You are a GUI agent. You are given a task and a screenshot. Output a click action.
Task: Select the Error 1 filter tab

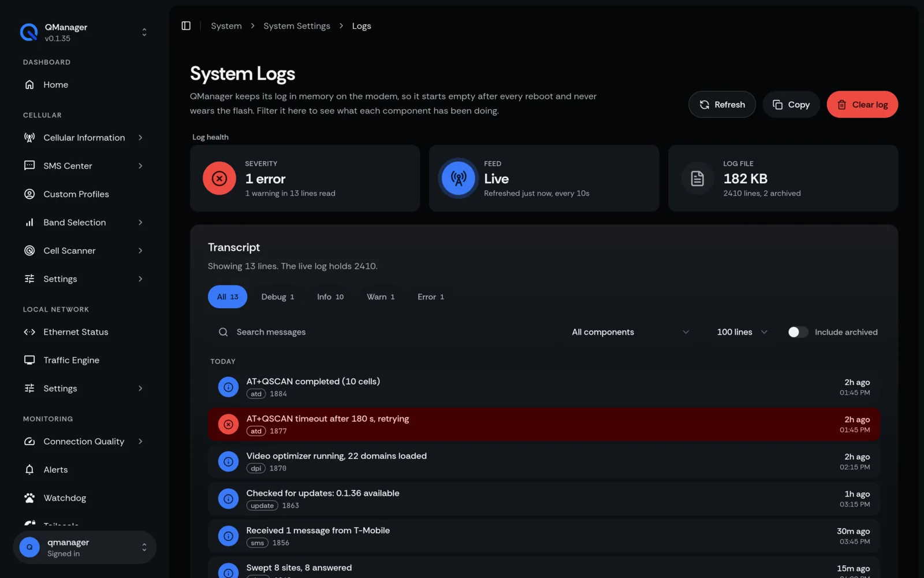(x=431, y=297)
